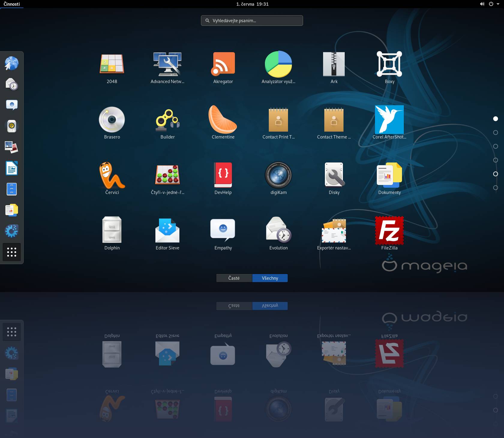Open the photo manager in the dock

(x=12, y=147)
